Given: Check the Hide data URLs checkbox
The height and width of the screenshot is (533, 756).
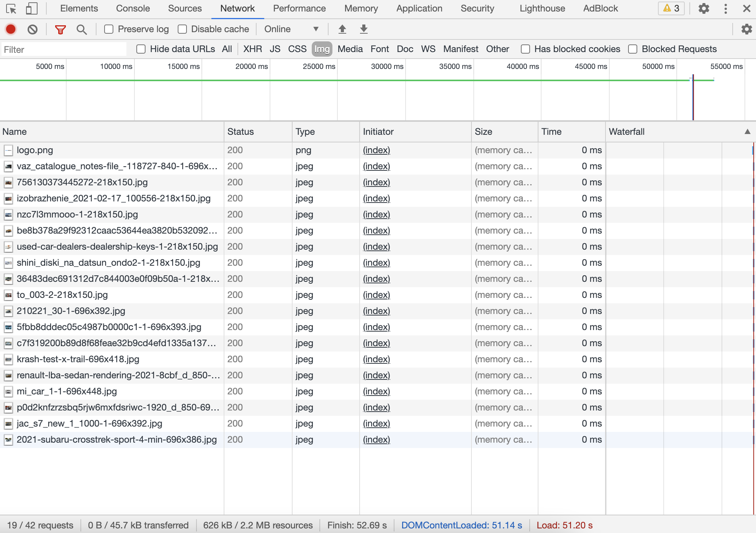Looking at the screenshot, I should (141, 49).
